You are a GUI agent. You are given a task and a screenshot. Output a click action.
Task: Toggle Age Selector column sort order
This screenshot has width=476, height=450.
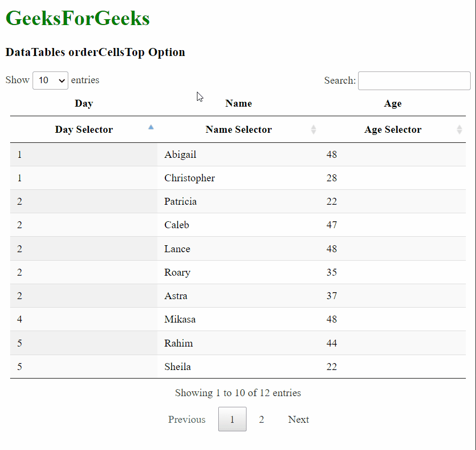393,129
